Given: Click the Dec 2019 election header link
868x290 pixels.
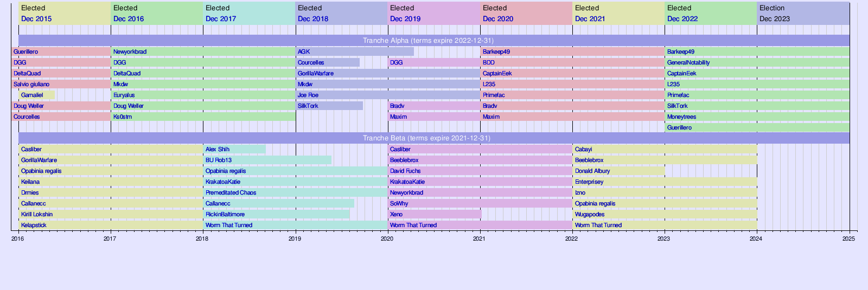Looking at the screenshot, I should pos(405,19).
